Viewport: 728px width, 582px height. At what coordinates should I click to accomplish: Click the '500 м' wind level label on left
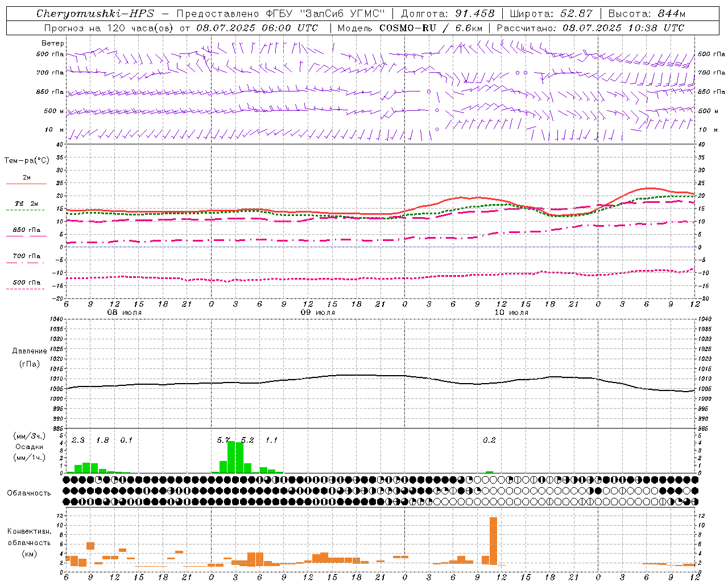54,111
